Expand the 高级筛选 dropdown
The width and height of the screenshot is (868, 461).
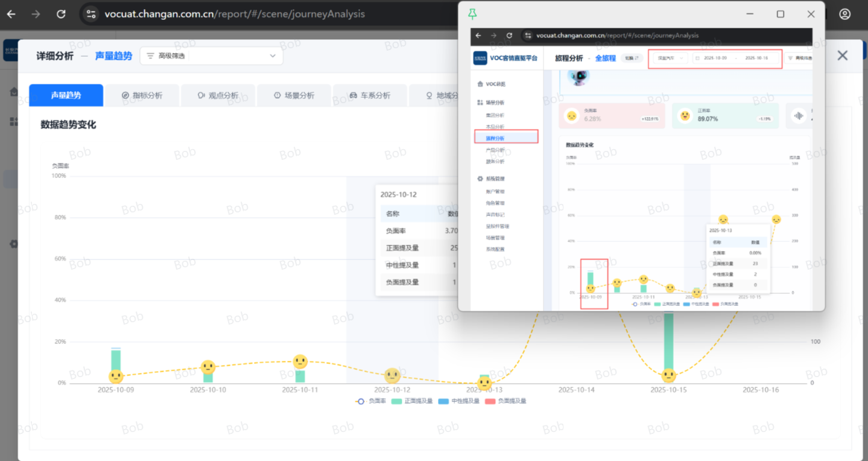point(211,56)
